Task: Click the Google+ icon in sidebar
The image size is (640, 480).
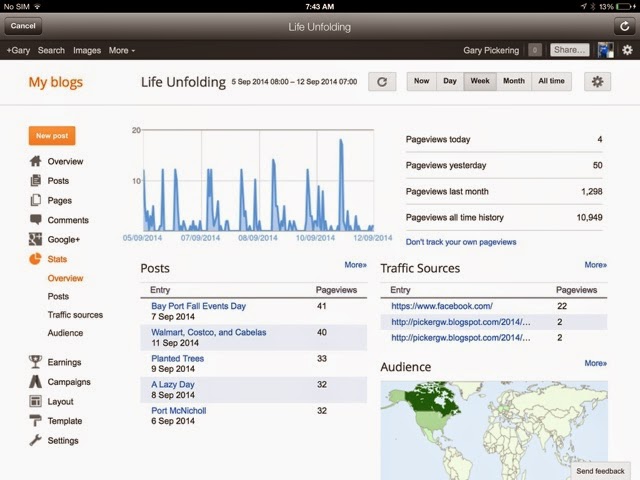Action: (36, 239)
